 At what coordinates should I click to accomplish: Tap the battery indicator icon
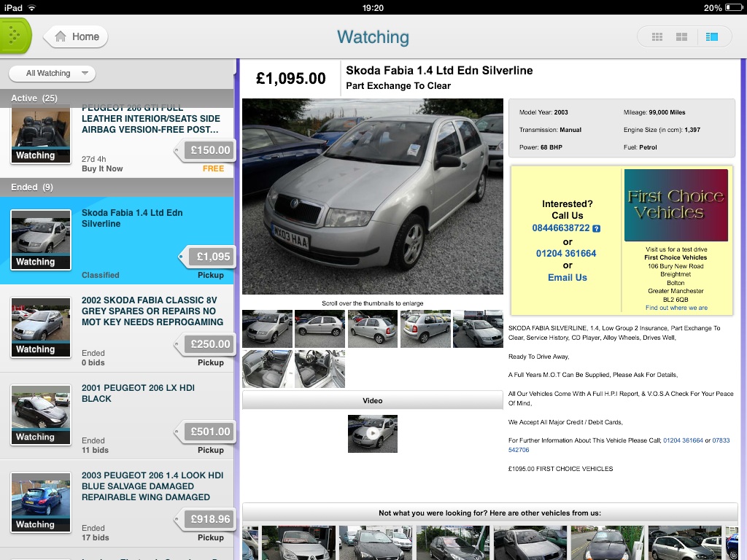[734, 7]
